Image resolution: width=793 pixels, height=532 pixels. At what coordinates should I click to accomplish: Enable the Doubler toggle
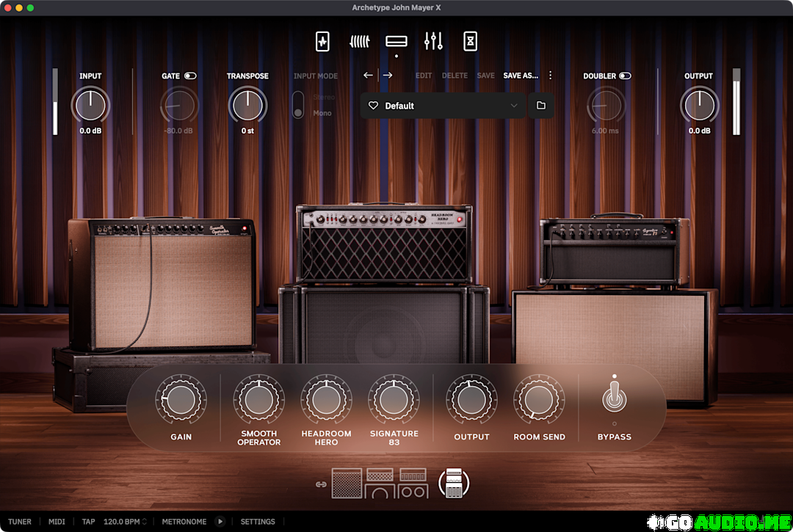tap(625, 76)
